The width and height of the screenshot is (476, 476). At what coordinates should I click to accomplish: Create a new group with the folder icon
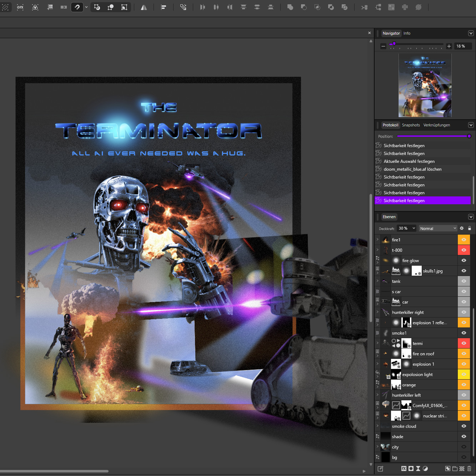point(455,469)
